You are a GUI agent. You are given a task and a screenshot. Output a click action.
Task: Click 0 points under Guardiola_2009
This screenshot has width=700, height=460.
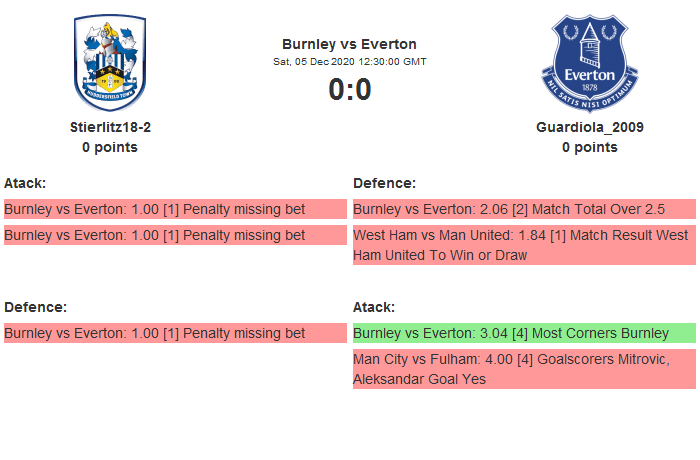point(589,147)
